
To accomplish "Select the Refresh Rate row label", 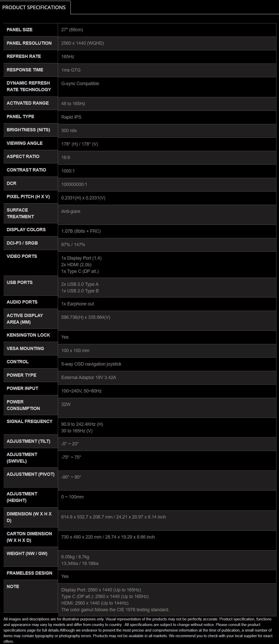I will [x=24, y=56].
